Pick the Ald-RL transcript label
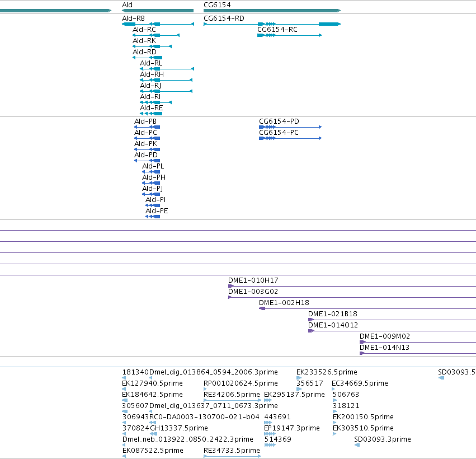Viewport: 476px width, 459px height. (151, 63)
